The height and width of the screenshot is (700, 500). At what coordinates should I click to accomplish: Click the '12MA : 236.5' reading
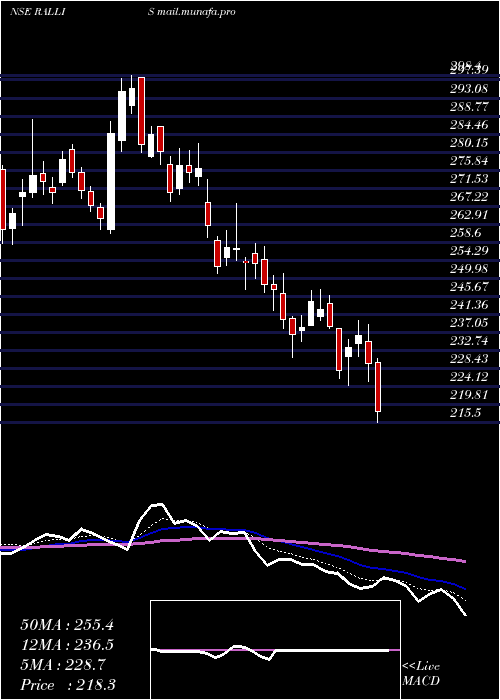67,645
